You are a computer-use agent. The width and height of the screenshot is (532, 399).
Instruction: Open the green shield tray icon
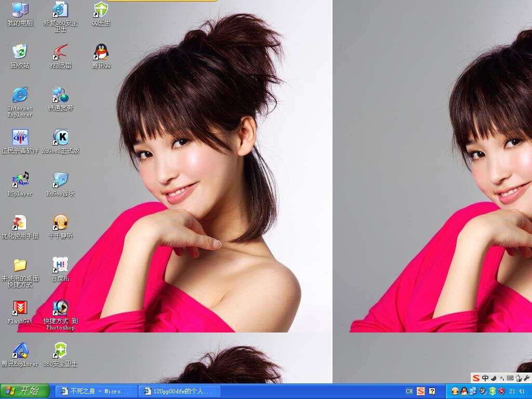click(x=493, y=391)
